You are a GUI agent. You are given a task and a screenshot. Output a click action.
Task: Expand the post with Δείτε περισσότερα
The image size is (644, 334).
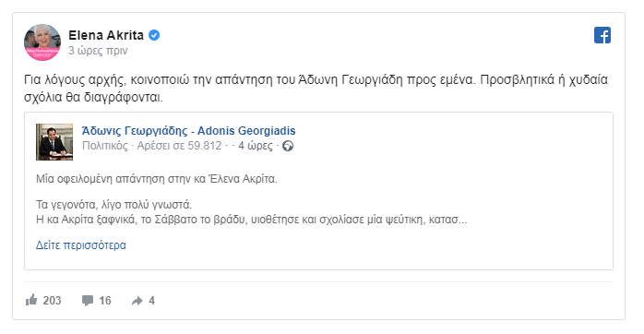pyautogui.click(x=81, y=245)
